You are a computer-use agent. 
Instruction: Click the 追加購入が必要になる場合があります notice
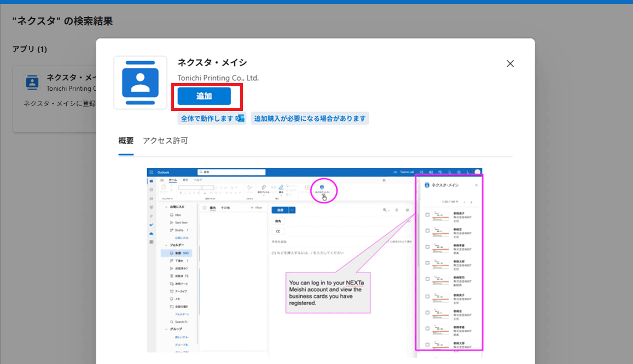point(310,119)
